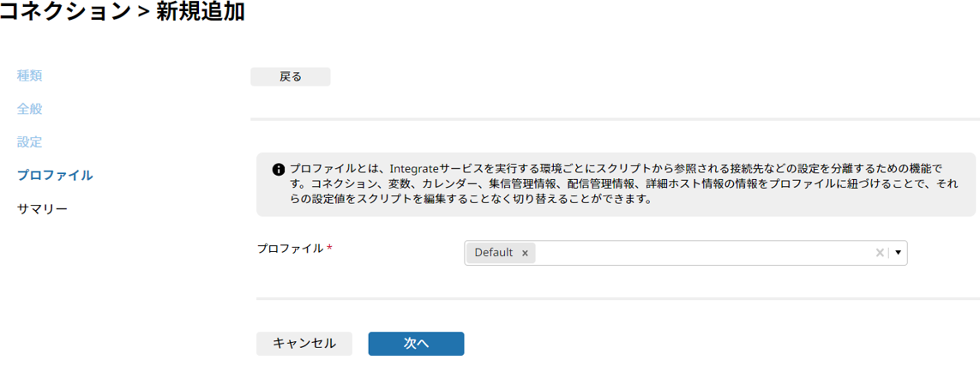Click the プロファイル field label
Viewport: 980px width, 366px height.
(x=291, y=249)
